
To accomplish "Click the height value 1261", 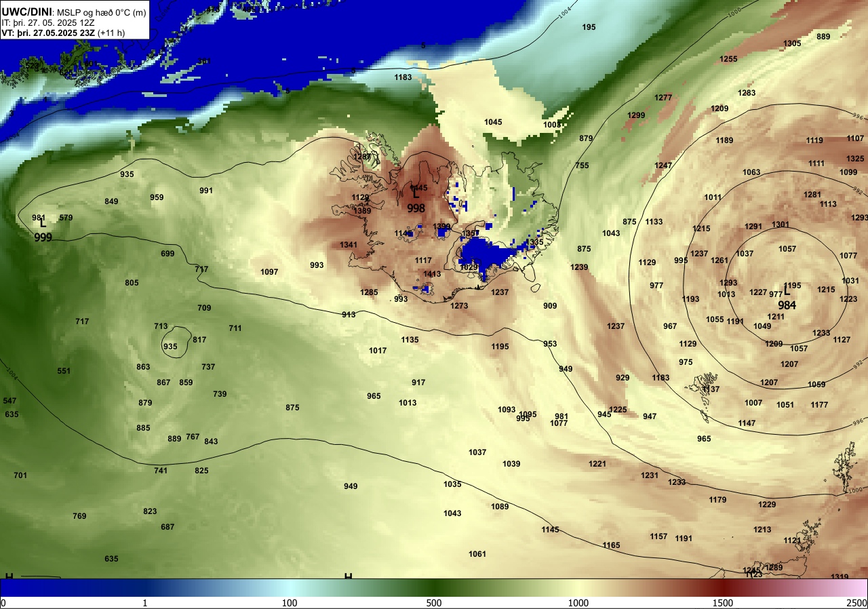I will tap(719, 260).
